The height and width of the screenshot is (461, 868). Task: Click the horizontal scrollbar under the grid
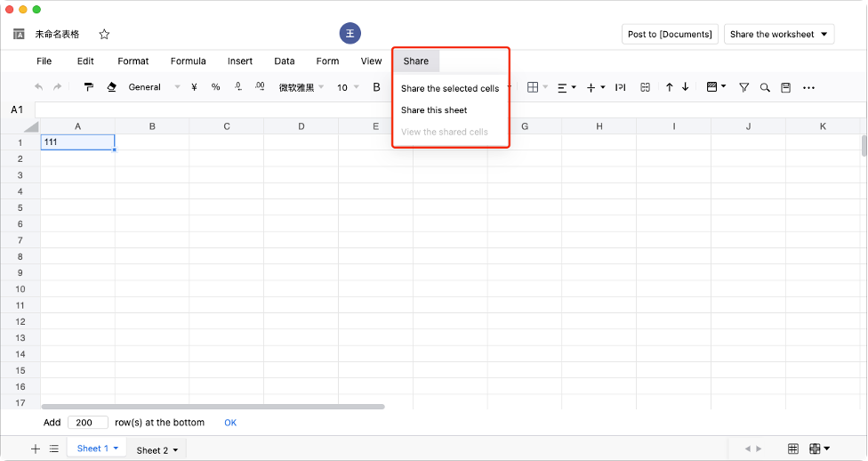[213, 407]
